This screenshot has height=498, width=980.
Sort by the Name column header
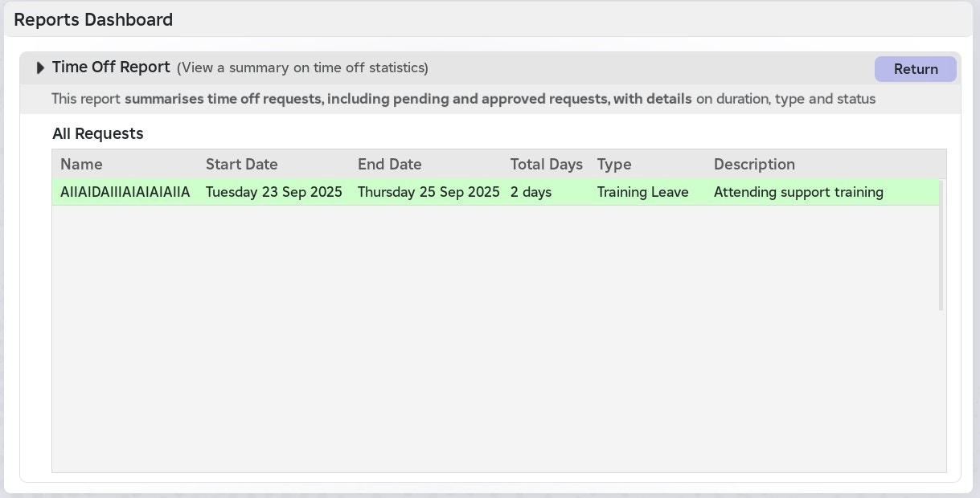coord(81,165)
